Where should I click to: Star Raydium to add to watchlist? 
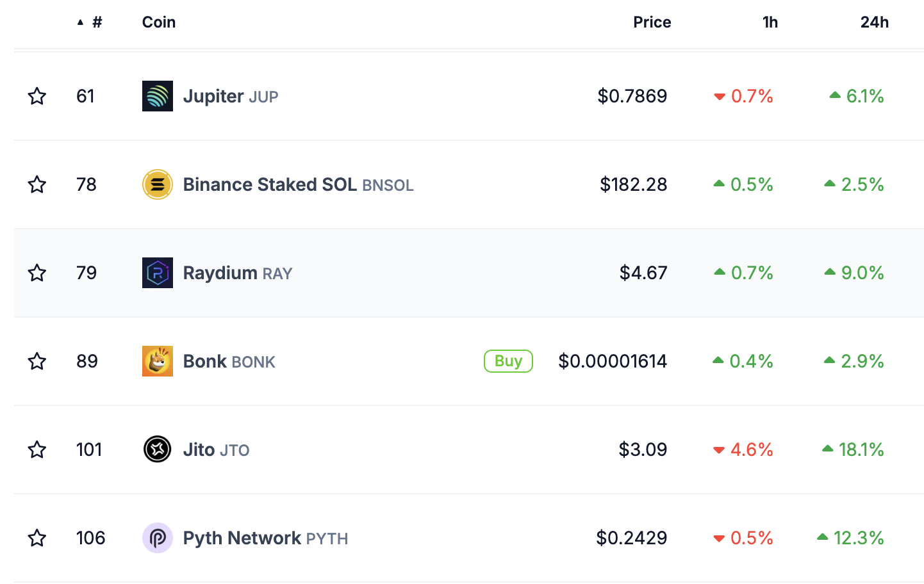pos(37,273)
